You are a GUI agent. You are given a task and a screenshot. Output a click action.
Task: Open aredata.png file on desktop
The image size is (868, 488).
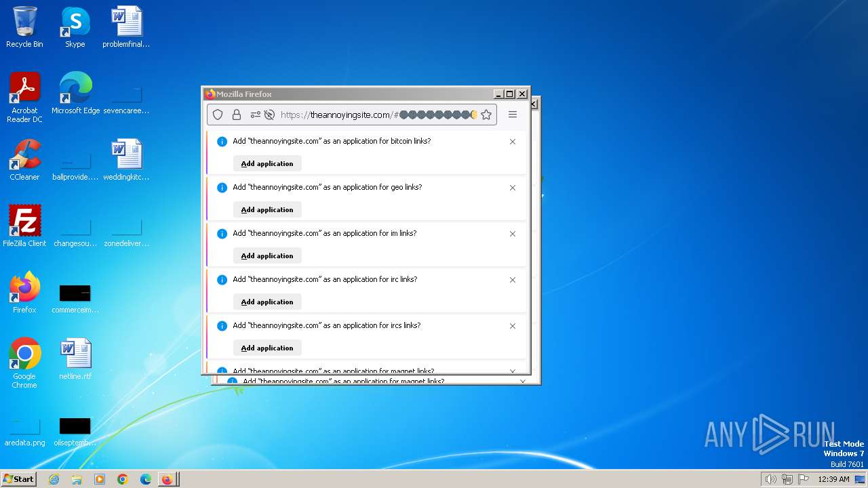point(24,431)
